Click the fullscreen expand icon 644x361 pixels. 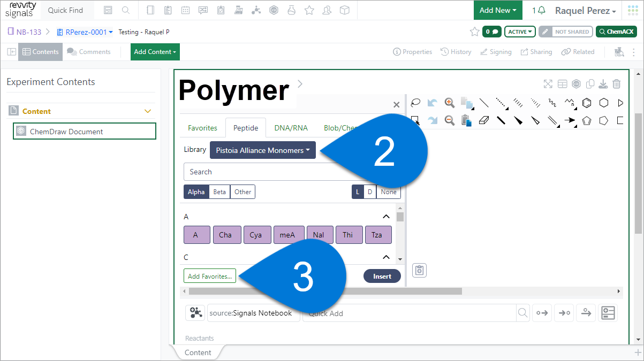point(548,84)
